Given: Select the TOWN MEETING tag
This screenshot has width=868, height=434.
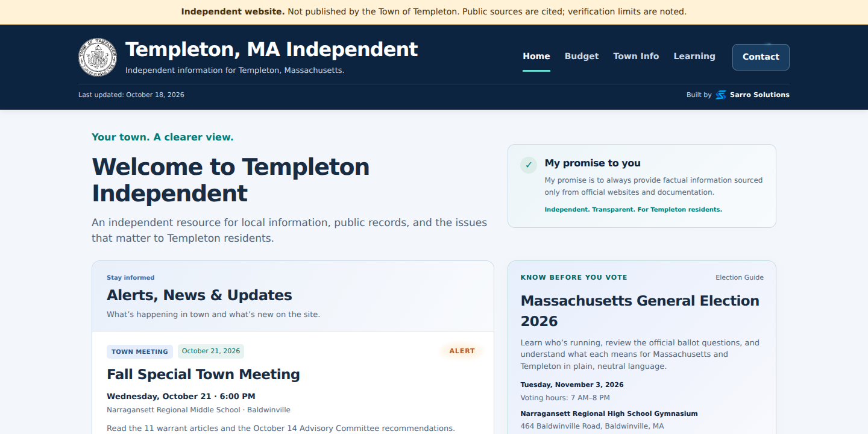Looking at the screenshot, I should (x=140, y=351).
